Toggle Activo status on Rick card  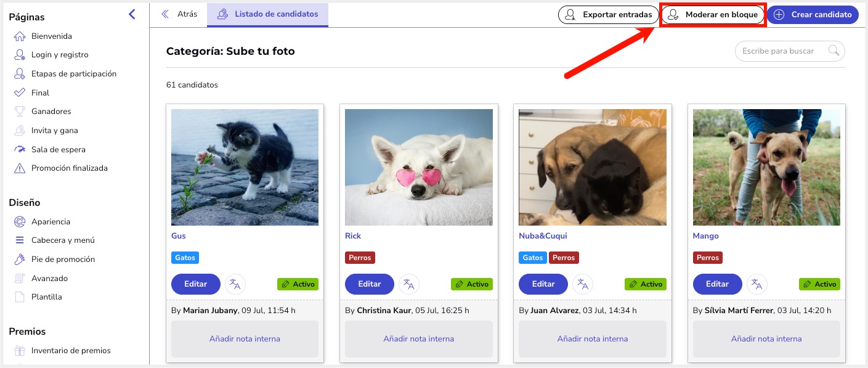pyautogui.click(x=472, y=284)
